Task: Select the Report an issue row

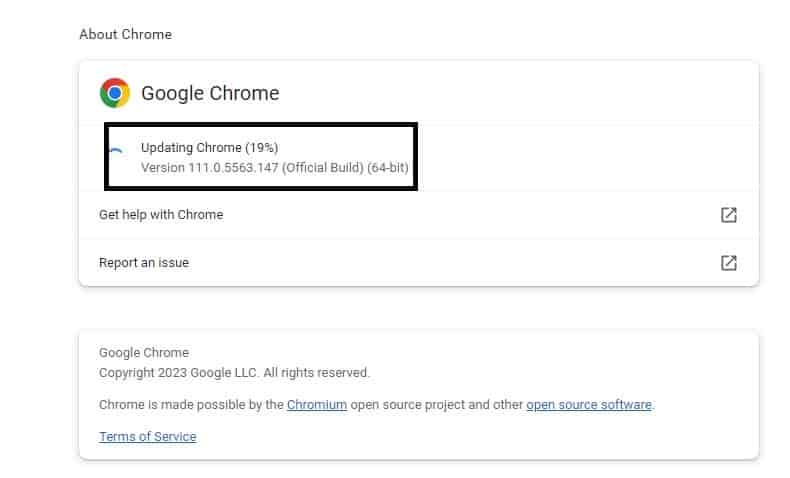Action: [419, 263]
